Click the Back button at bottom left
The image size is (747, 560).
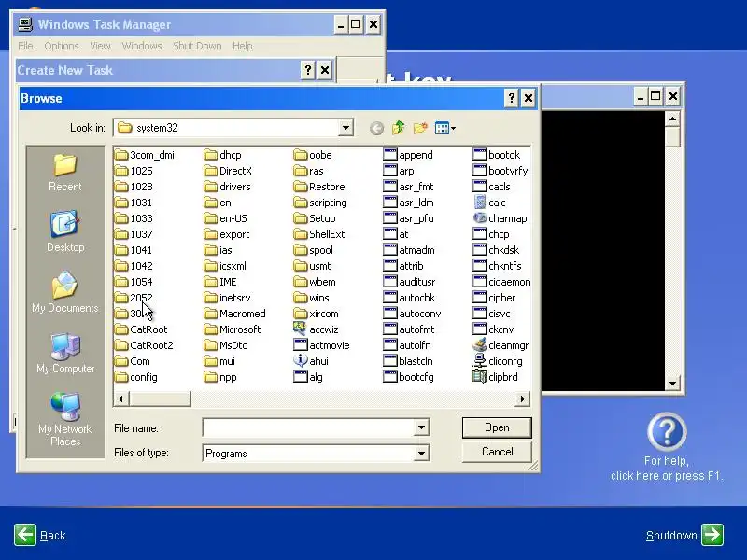40,535
